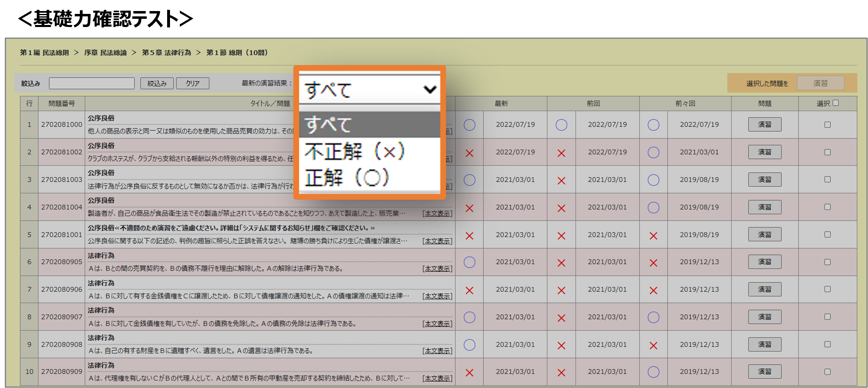Start 演習 for question 2702080908

pos(764,344)
